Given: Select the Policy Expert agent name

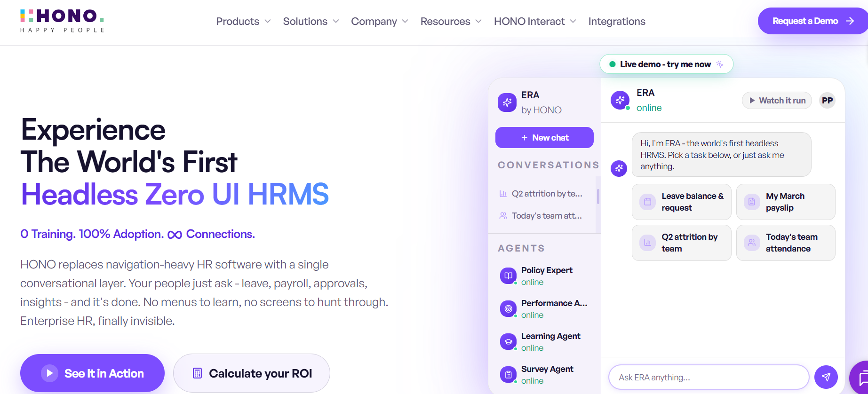Looking at the screenshot, I should coord(547,270).
